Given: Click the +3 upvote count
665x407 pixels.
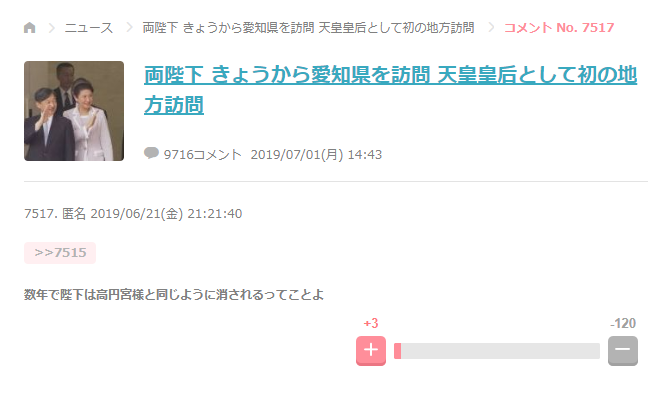Looking at the screenshot, I should pyautogui.click(x=370, y=323).
